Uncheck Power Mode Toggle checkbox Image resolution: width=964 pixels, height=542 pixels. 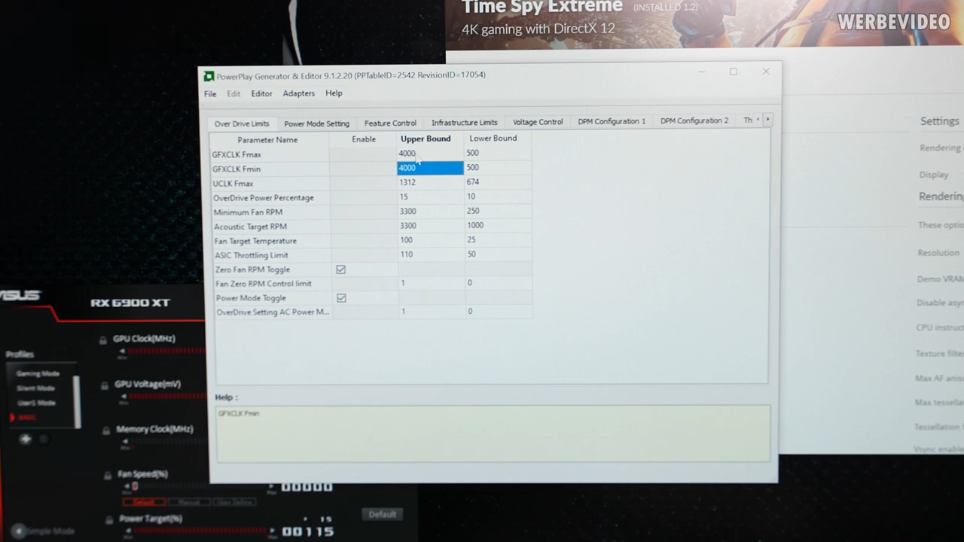click(341, 298)
